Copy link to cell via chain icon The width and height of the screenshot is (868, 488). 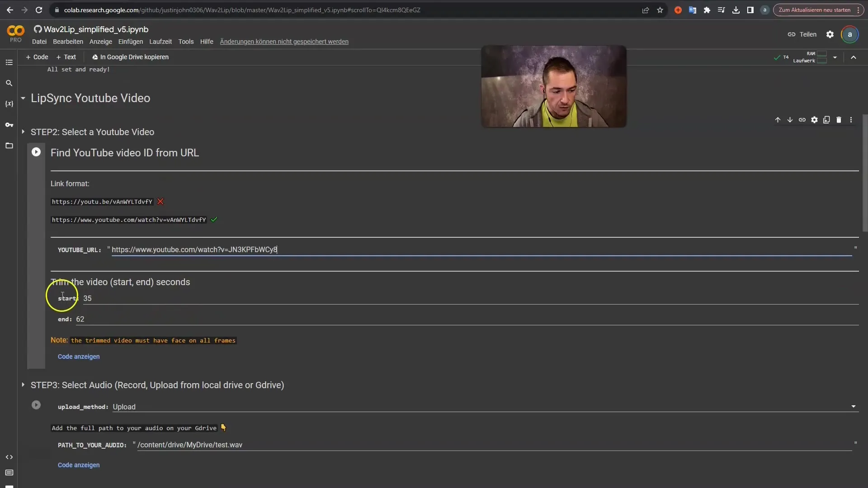click(x=802, y=120)
